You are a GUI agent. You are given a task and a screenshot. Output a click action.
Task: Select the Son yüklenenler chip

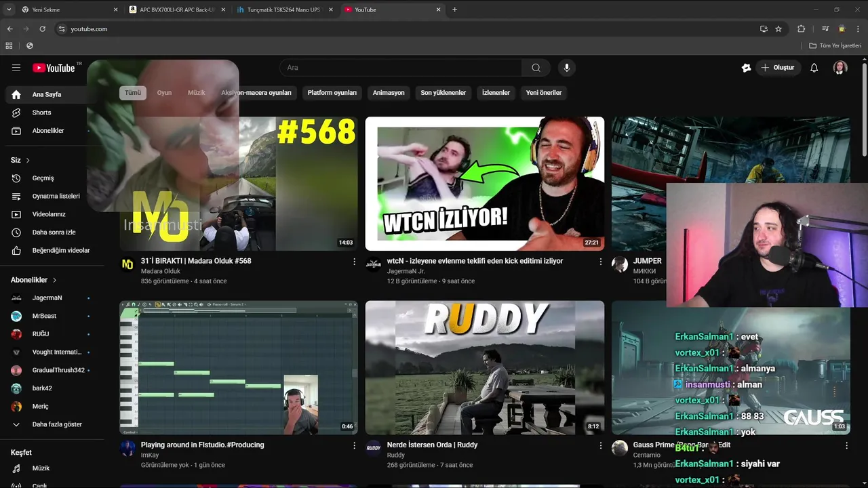443,93
